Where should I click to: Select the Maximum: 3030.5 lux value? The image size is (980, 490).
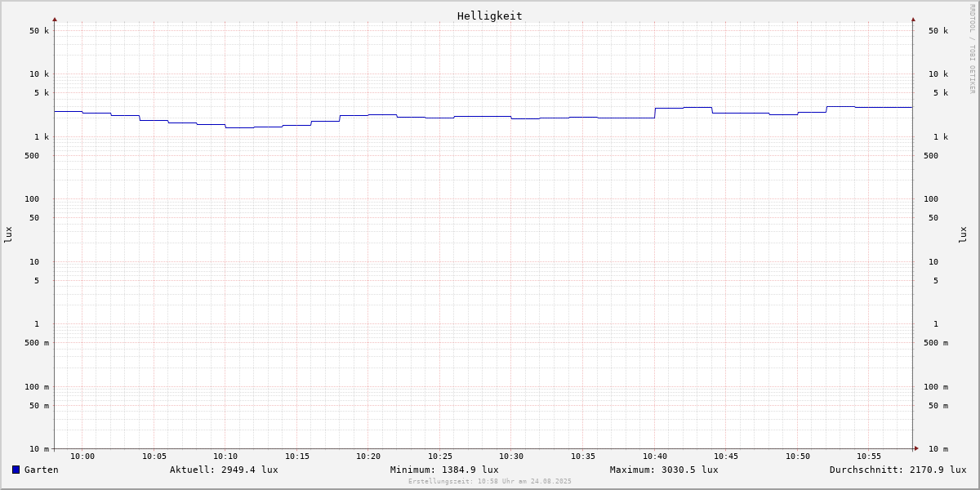tap(664, 470)
